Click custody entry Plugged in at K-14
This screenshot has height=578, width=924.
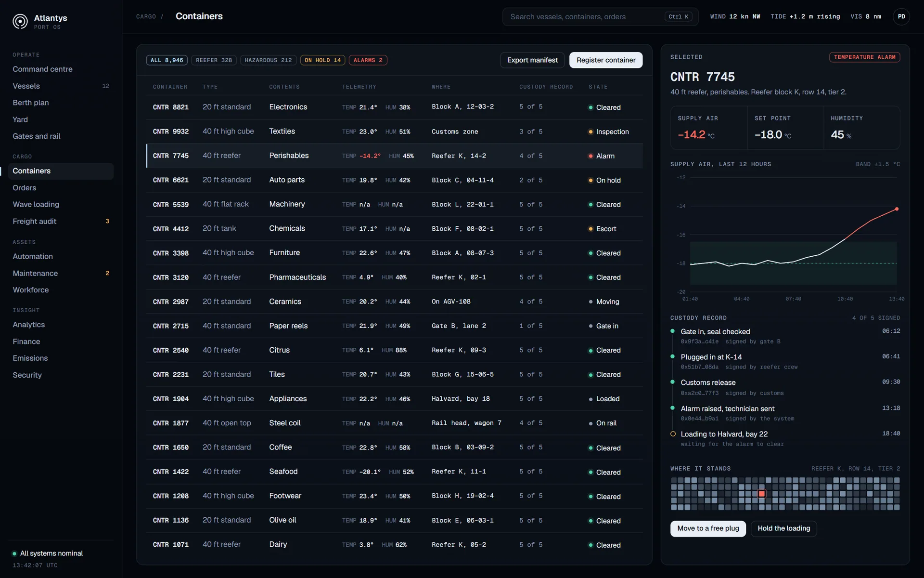785,362
